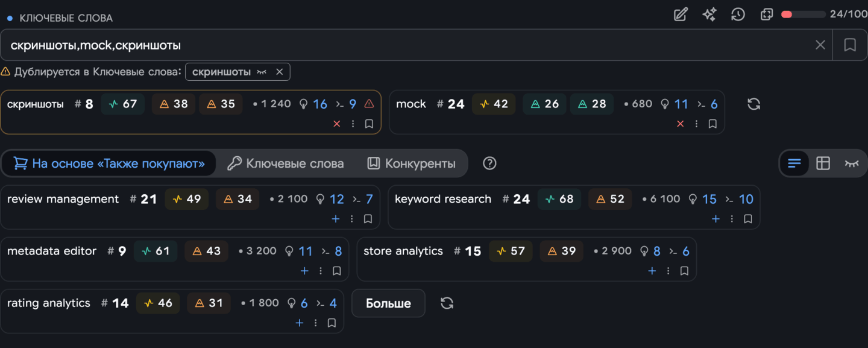Bookmark the mock keyword
This screenshot has width=868, height=348.
[712, 124]
